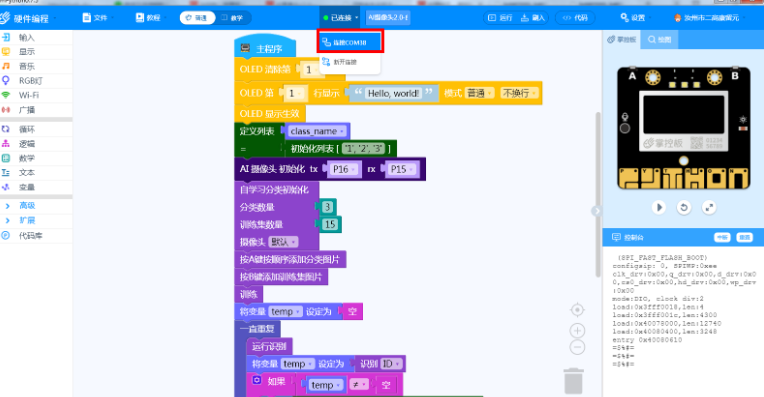Collapse the right panel with the arrow
This screenshot has height=397, width=764.
(x=596, y=211)
